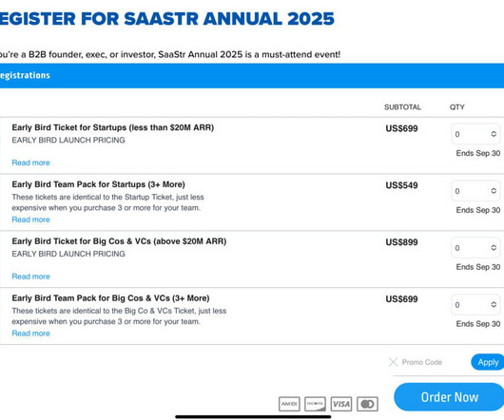Click the Promo Code input field

coord(433,362)
